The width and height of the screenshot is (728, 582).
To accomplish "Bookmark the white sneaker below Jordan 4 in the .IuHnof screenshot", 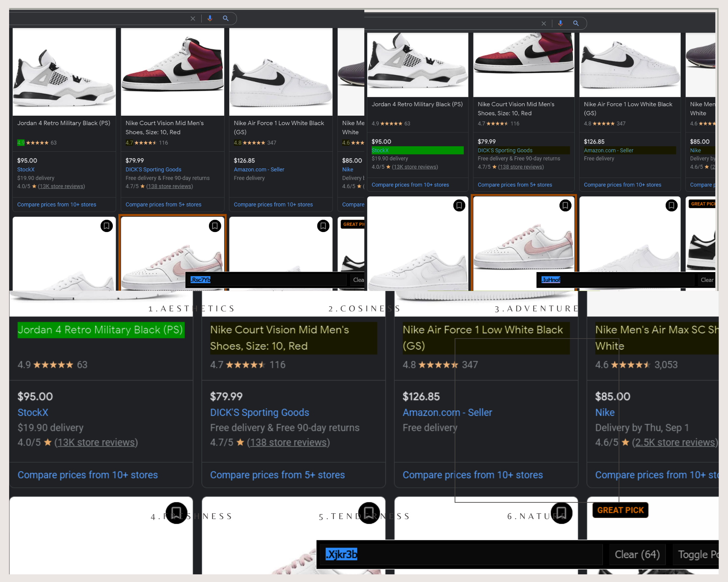I will [459, 206].
